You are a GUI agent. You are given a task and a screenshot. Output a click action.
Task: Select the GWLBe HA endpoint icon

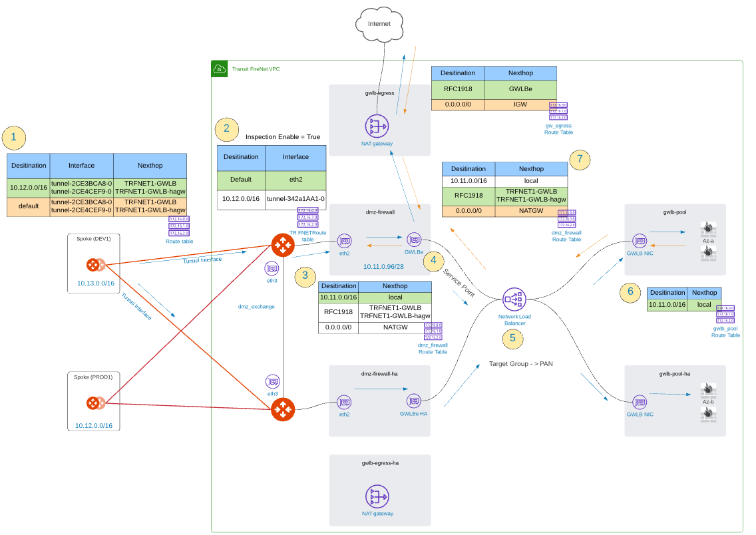[x=414, y=401]
